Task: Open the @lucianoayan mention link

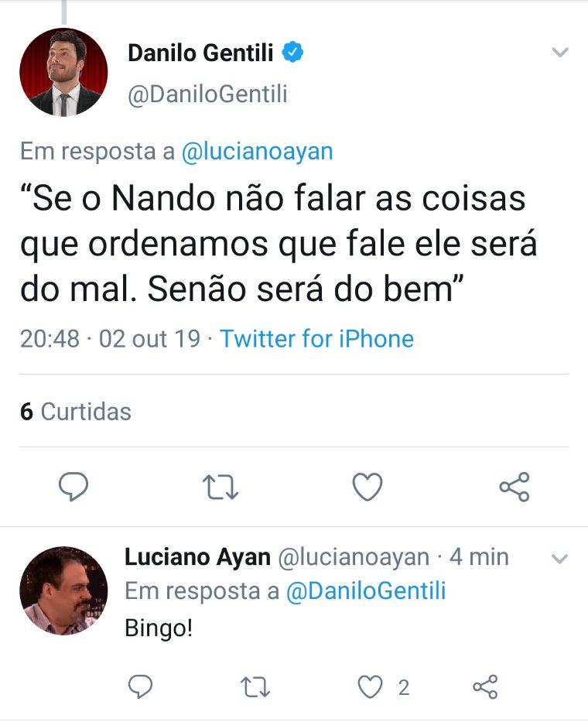Action: [x=257, y=151]
